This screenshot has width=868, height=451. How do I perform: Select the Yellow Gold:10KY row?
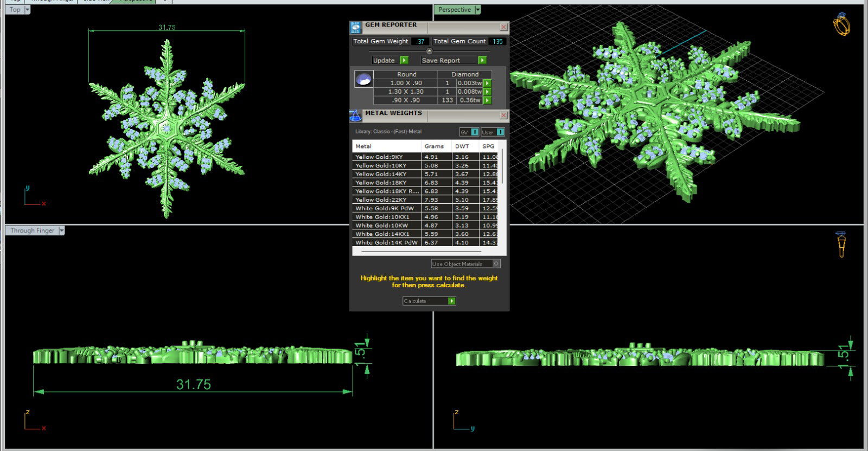pyautogui.click(x=425, y=165)
